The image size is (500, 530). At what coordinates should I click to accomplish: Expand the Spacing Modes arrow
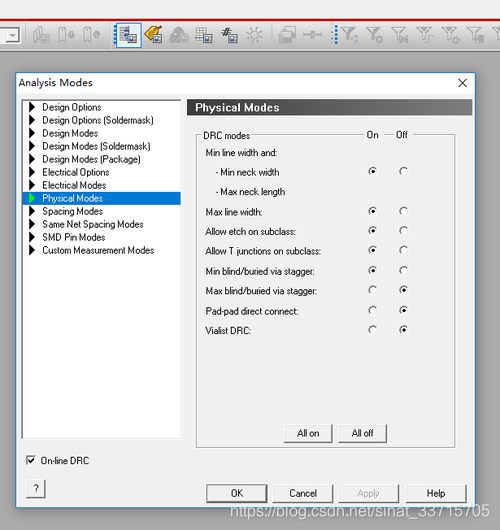coord(32,211)
